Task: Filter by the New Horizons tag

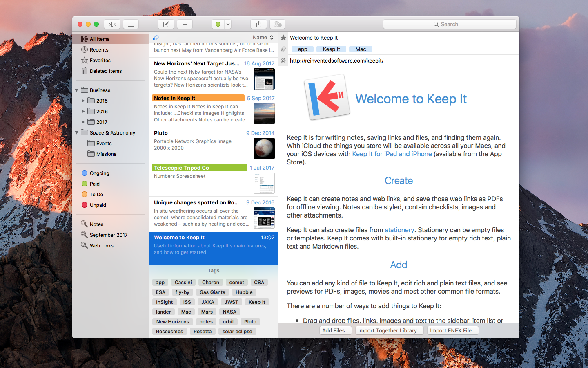Action: (x=172, y=322)
